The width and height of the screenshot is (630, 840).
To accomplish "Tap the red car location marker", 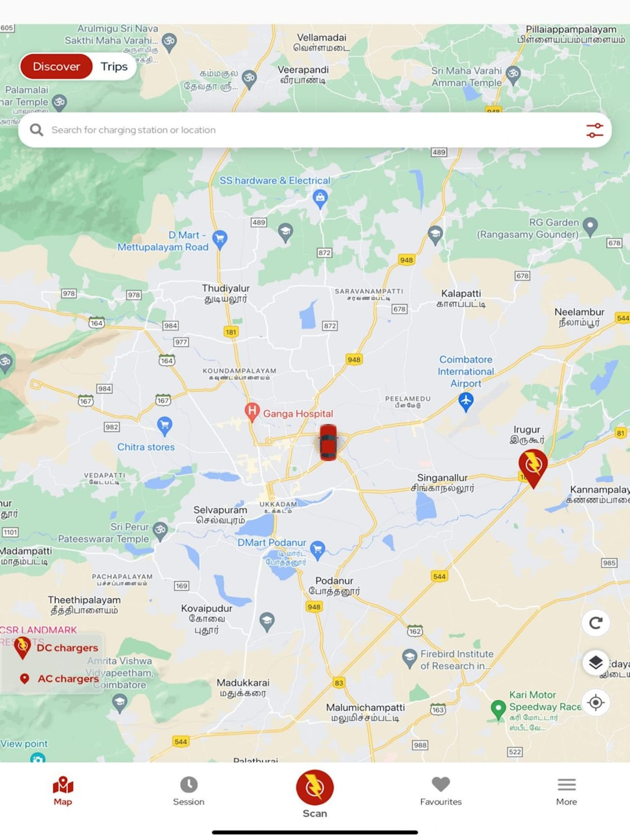I will point(328,442).
